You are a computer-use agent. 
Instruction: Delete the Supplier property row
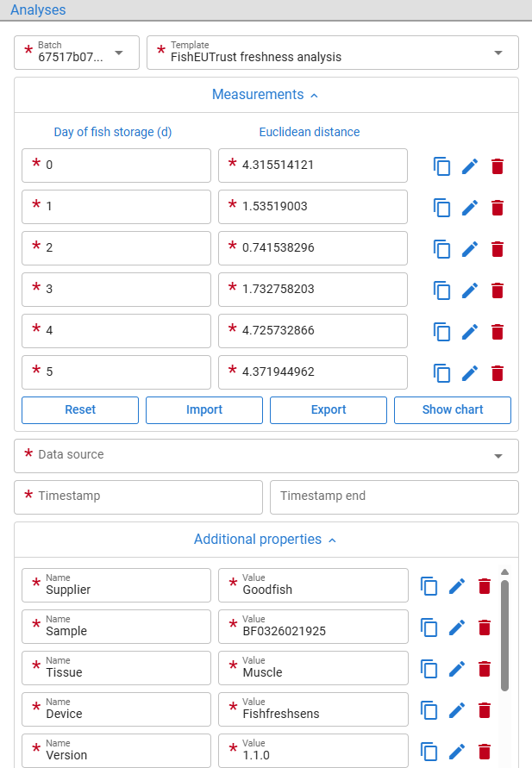485,586
